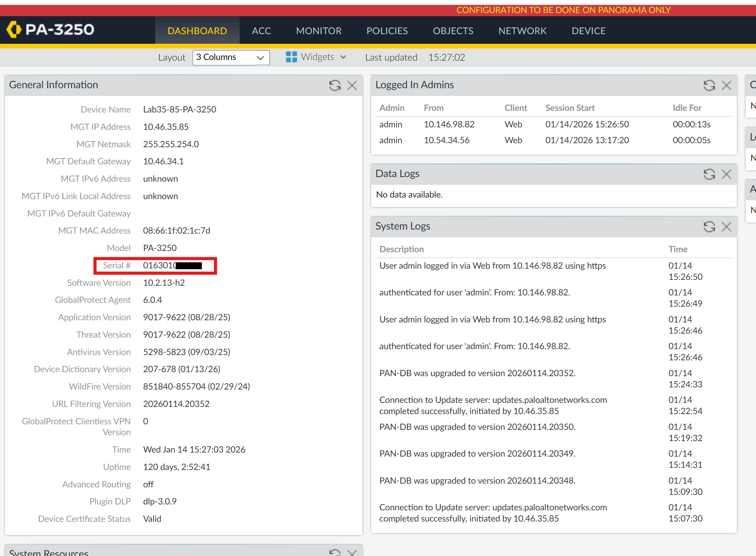This screenshot has width=756, height=556.
Task: Go to the POLICIES tab
Action: (x=387, y=31)
